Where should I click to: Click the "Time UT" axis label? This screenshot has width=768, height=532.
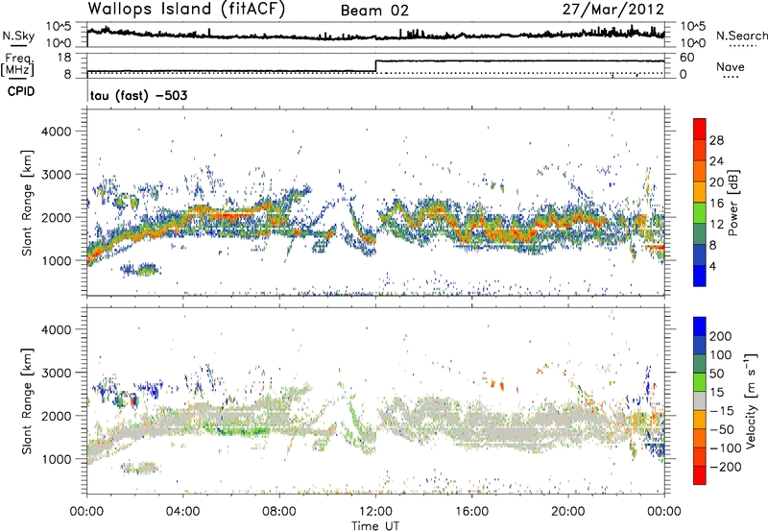coord(375,526)
